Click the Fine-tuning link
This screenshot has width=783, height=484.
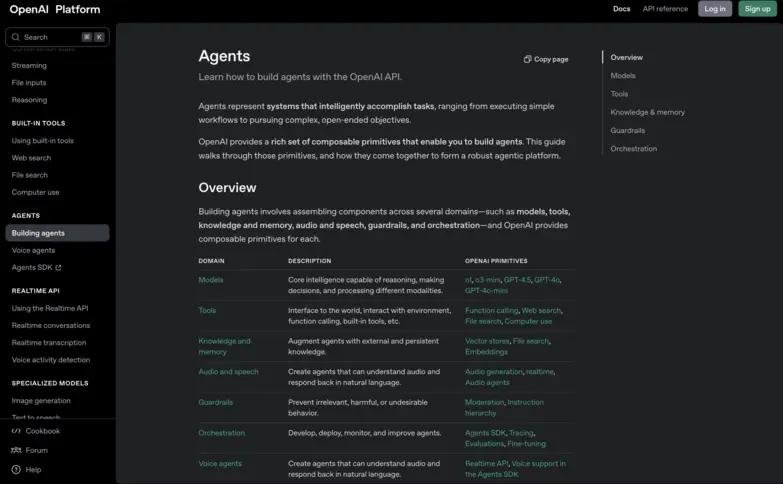(526, 444)
